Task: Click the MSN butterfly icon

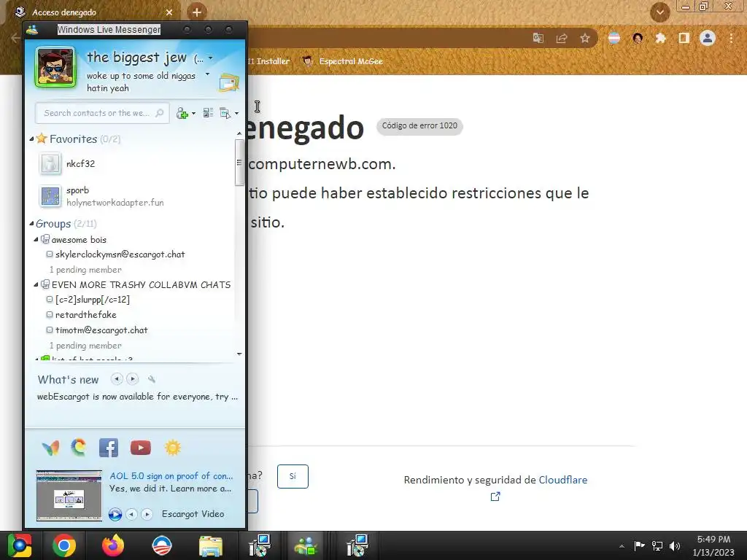Action: click(x=50, y=448)
